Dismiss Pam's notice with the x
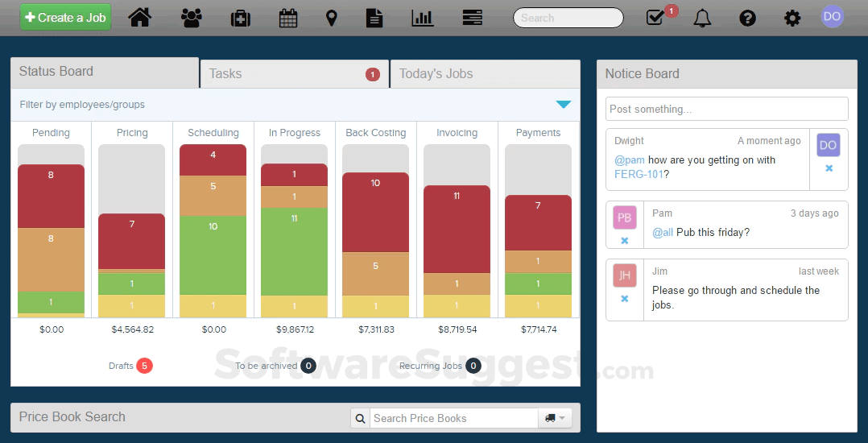 (x=625, y=241)
